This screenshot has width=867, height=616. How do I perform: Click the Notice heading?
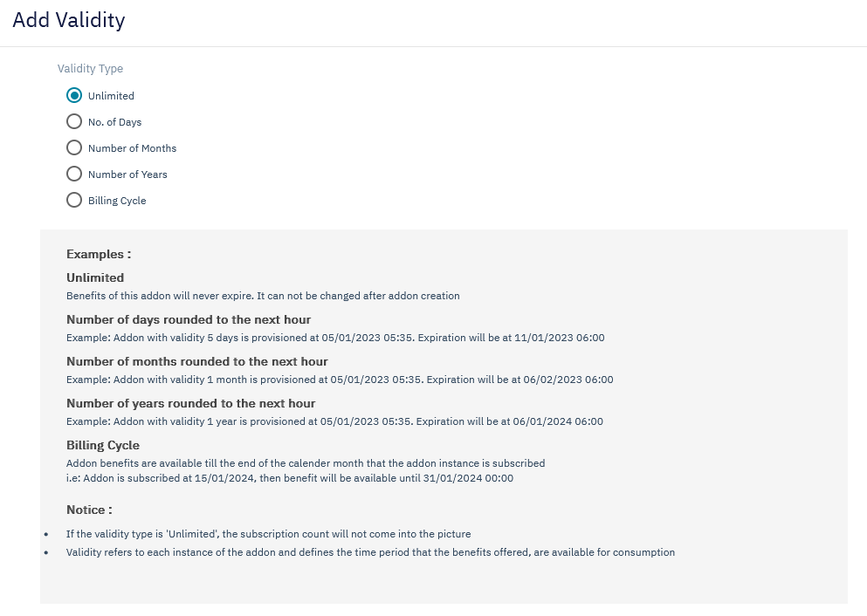tap(89, 510)
